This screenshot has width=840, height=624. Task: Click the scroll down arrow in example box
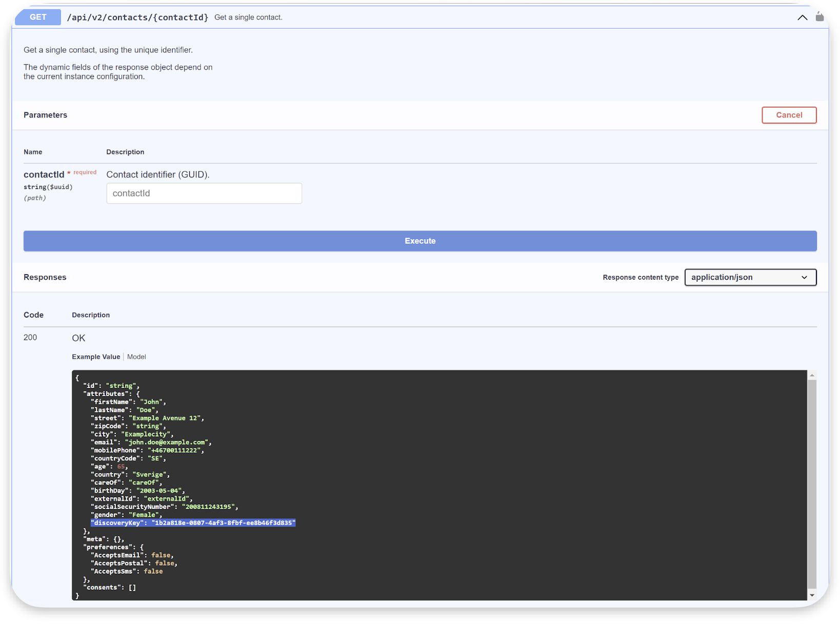(812, 595)
